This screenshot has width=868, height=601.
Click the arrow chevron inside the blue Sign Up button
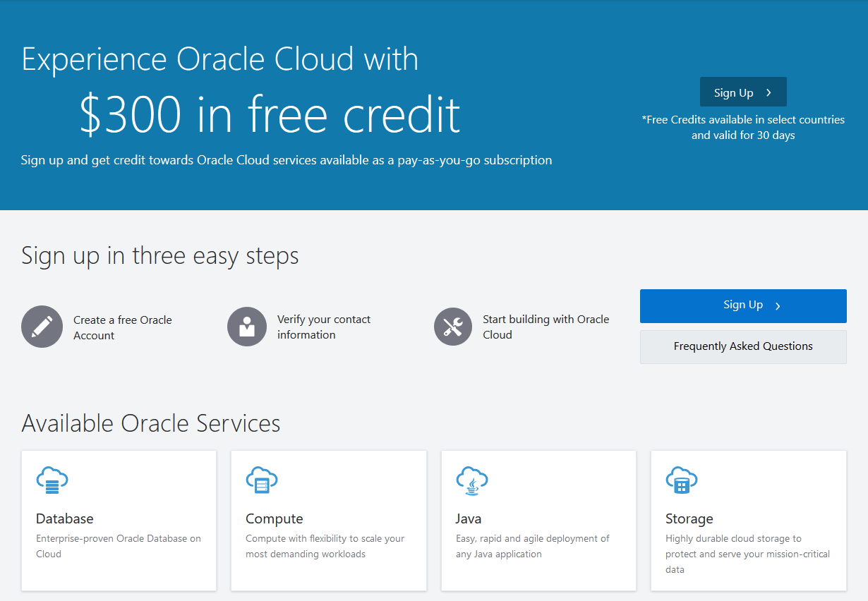(x=778, y=305)
